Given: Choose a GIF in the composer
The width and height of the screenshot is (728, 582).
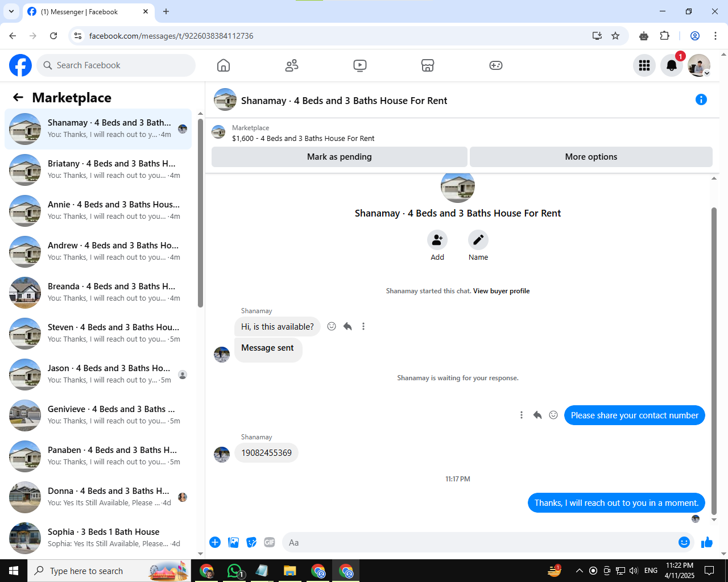Looking at the screenshot, I should pos(270,542).
